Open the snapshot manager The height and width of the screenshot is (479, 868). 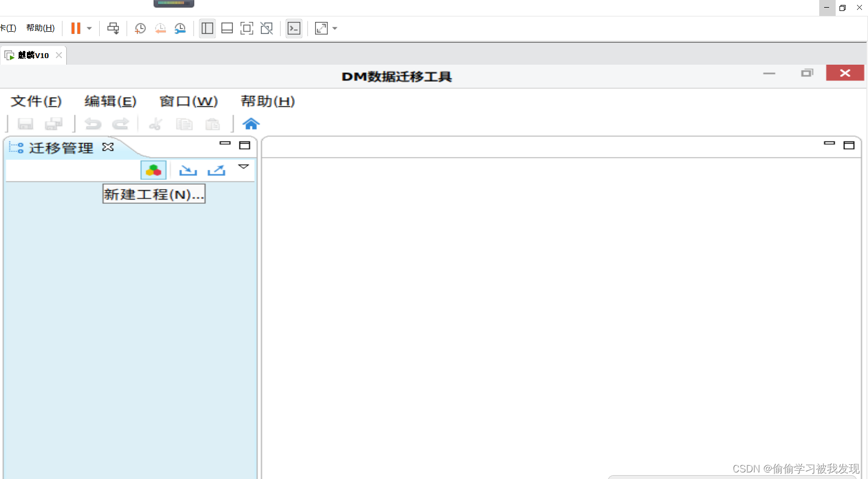tap(180, 28)
